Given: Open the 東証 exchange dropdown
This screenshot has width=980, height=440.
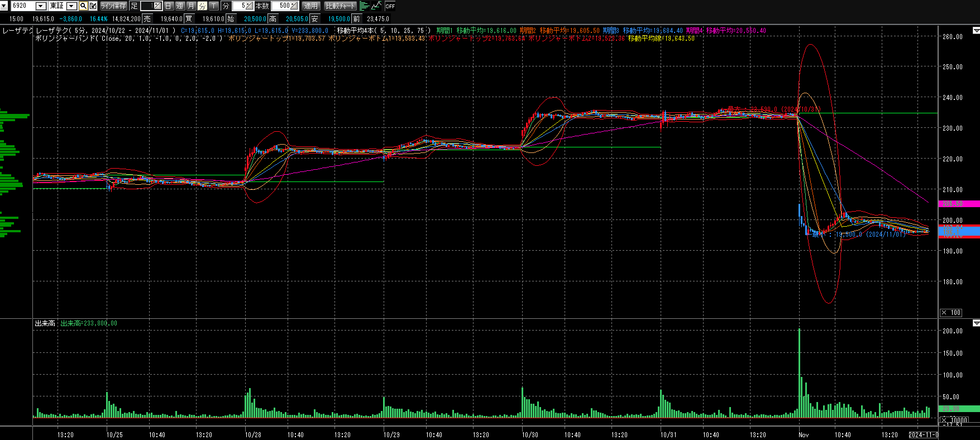Looking at the screenshot, I should click(71, 6).
